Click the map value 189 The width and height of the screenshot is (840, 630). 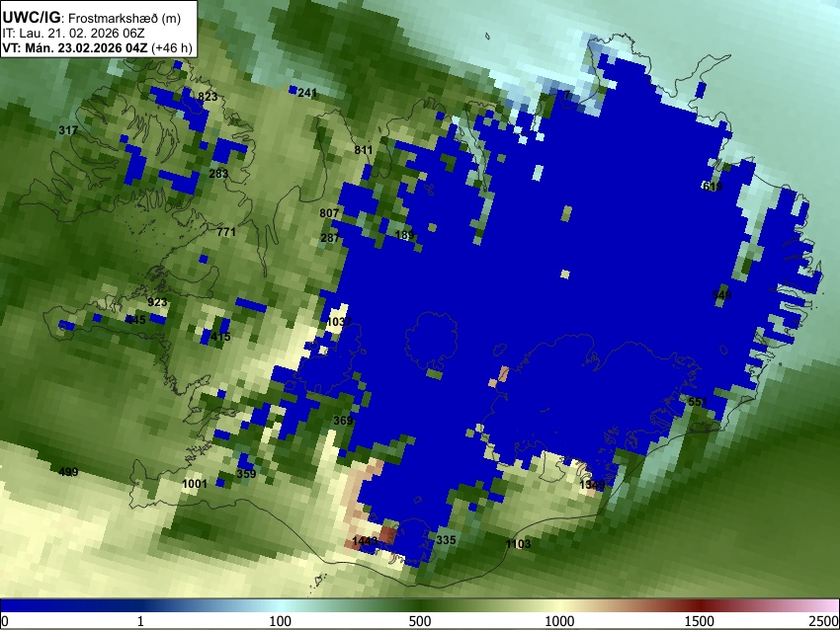coord(404,235)
